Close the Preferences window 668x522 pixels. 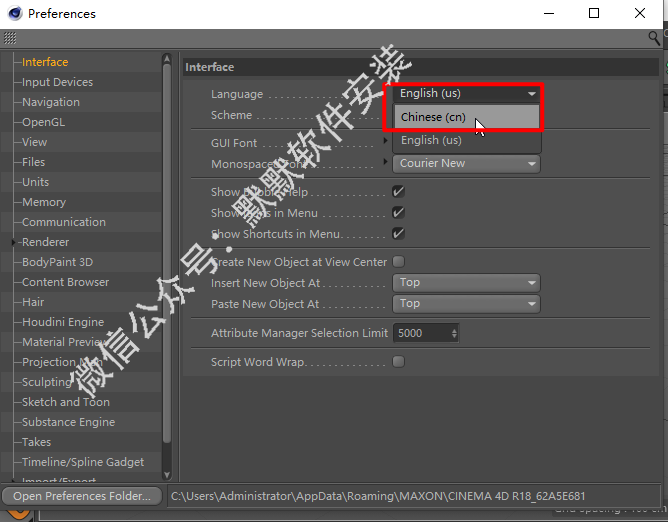(x=640, y=13)
